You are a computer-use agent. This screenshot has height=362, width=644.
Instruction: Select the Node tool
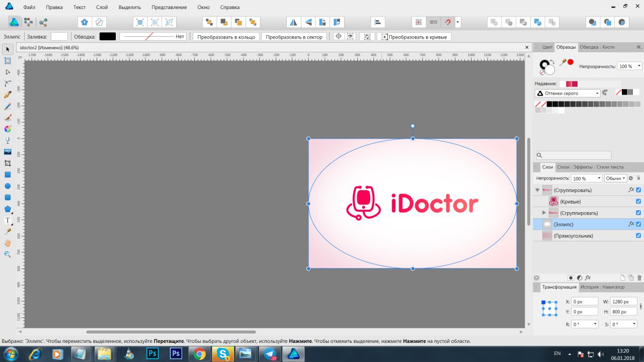click(x=8, y=72)
